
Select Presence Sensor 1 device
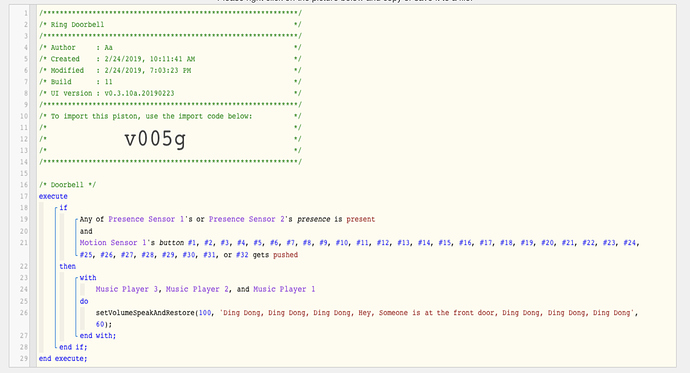pyautogui.click(x=146, y=219)
